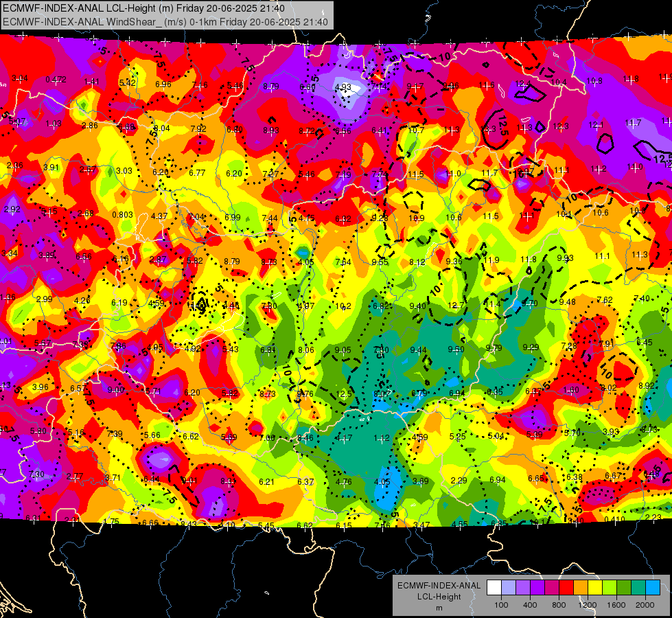Click the lime green legend swatch
This screenshot has height=618, width=672.
tap(610, 588)
